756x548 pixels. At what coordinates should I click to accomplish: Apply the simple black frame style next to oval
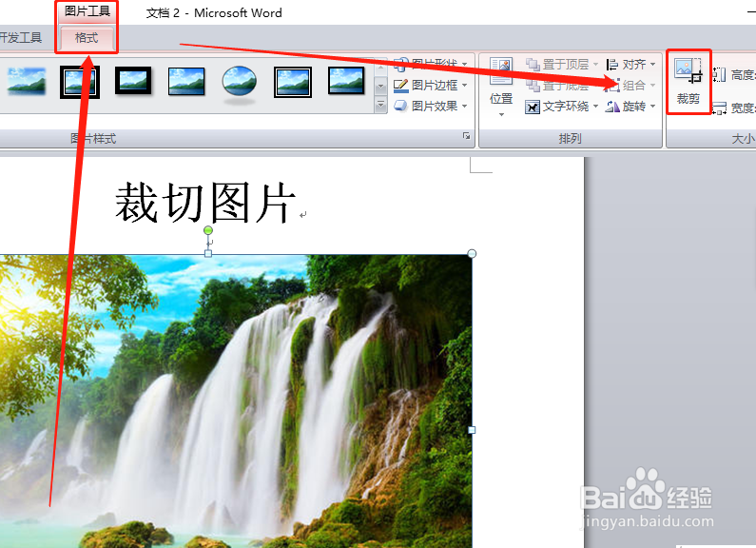(186, 81)
